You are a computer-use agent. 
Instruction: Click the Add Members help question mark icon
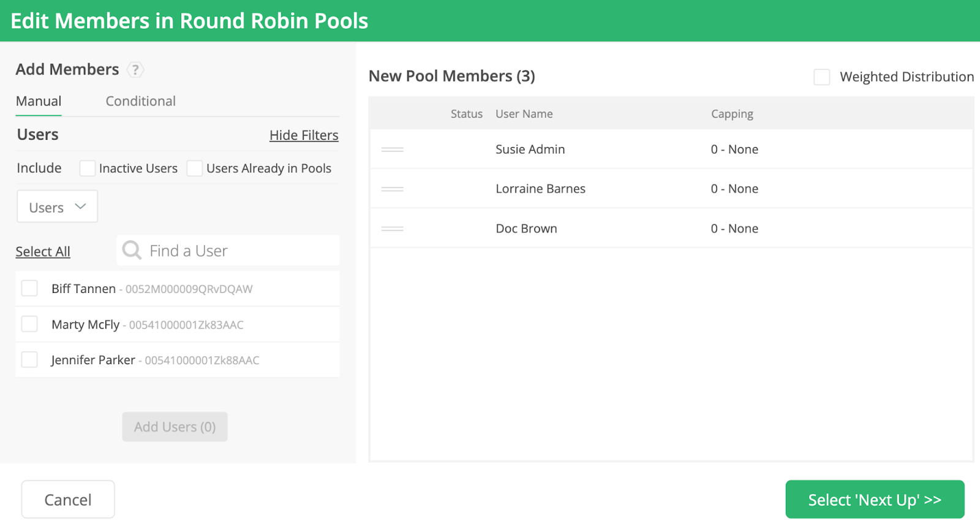(135, 70)
